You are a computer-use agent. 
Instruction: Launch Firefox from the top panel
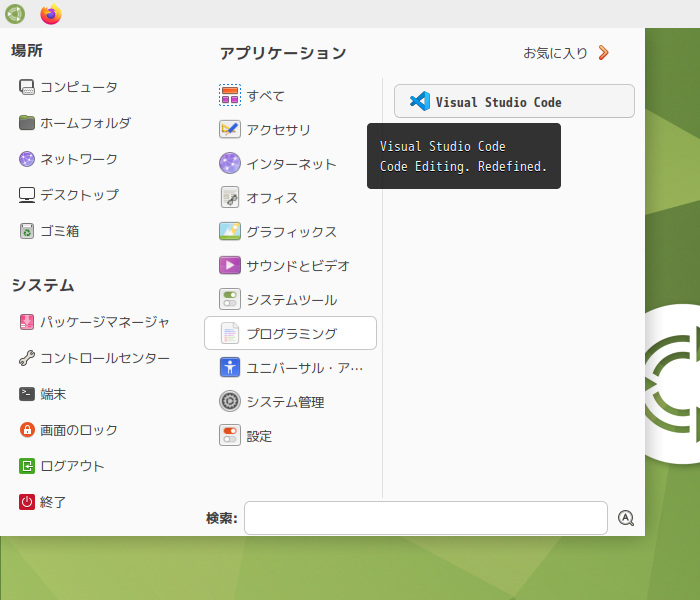pos(50,14)
